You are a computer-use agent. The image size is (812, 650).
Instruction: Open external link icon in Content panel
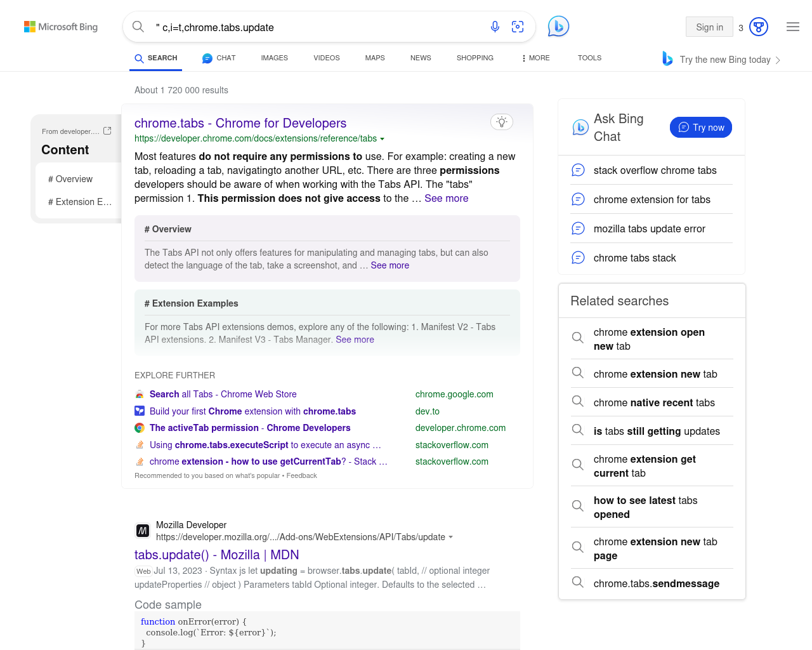coord(107,131)
